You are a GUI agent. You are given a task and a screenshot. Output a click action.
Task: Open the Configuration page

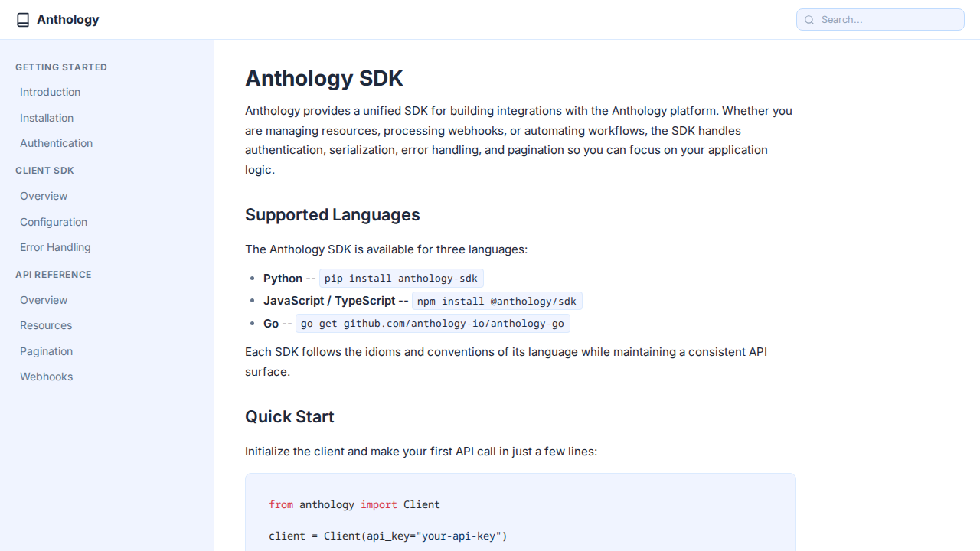54,222
